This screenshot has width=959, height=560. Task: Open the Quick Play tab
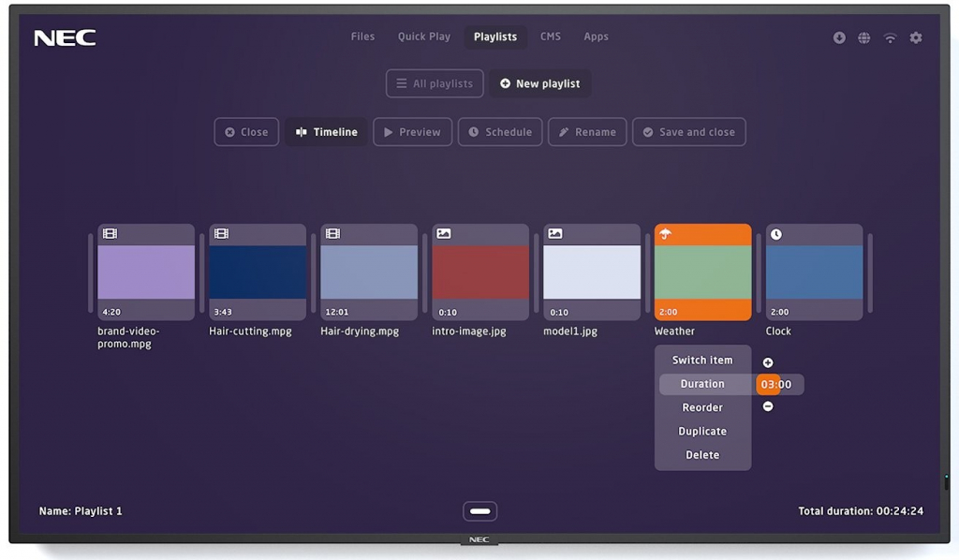(423, 37)
